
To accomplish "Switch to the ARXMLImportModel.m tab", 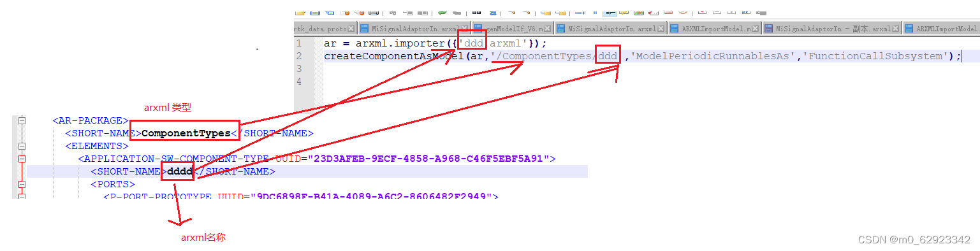I will [715, 29].
